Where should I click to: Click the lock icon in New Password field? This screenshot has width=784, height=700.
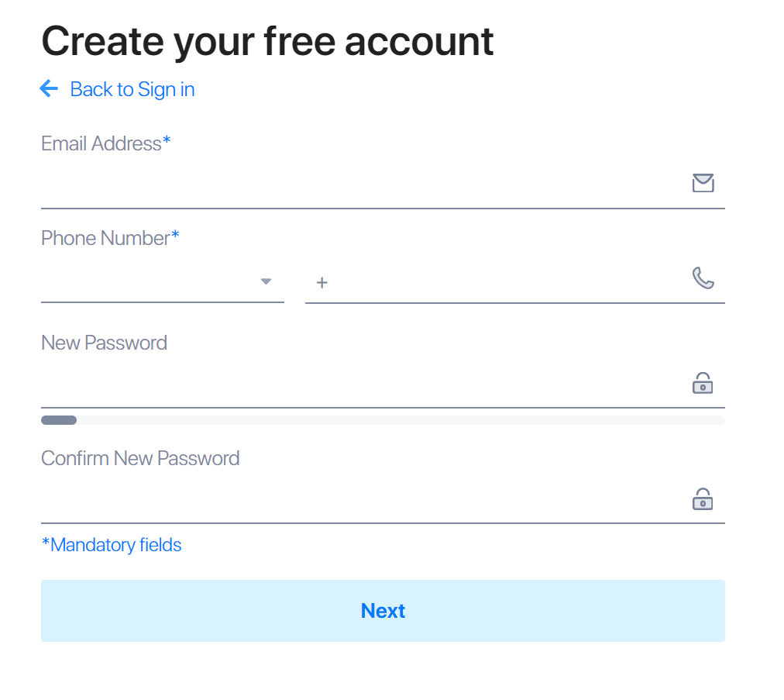pos(703,383)
